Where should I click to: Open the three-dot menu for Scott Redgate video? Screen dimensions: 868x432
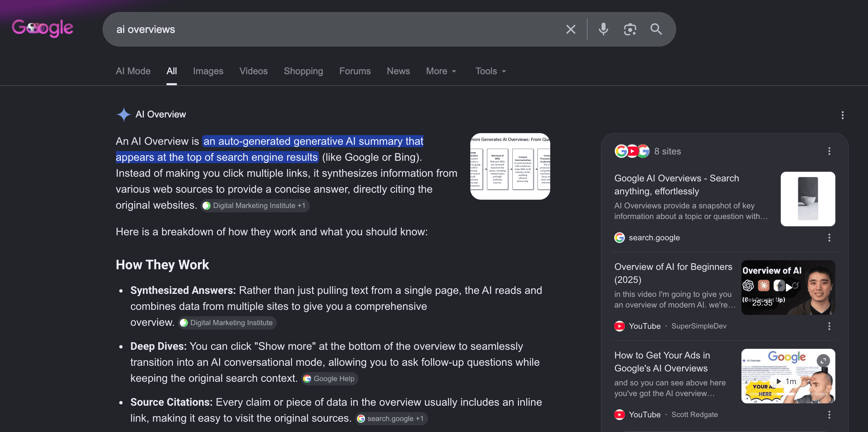tap(829, 414)
